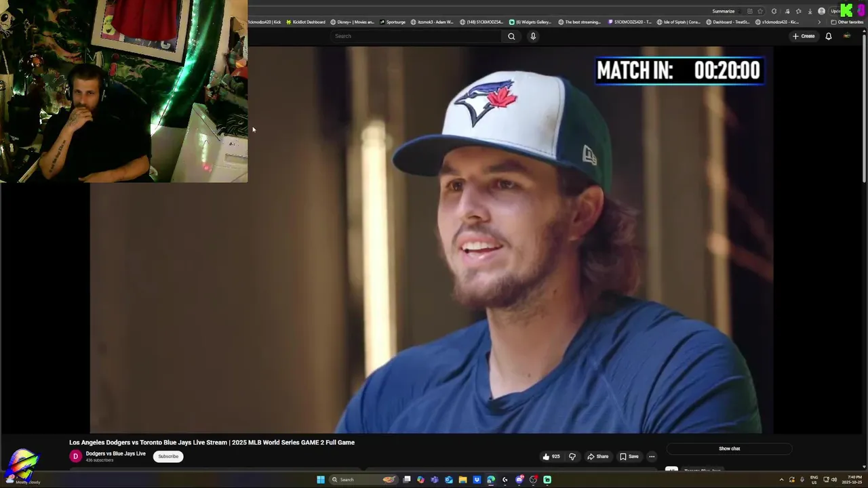Open Microsoft Teams from taskbar
868x488 pixels.
coord(435,479)
